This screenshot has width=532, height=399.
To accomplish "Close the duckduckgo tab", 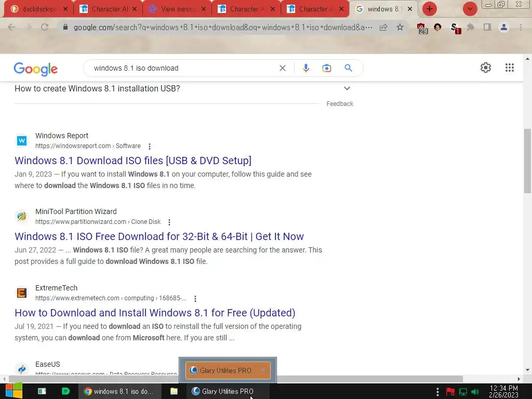I will pyautogui.click(x=65, y=9).
